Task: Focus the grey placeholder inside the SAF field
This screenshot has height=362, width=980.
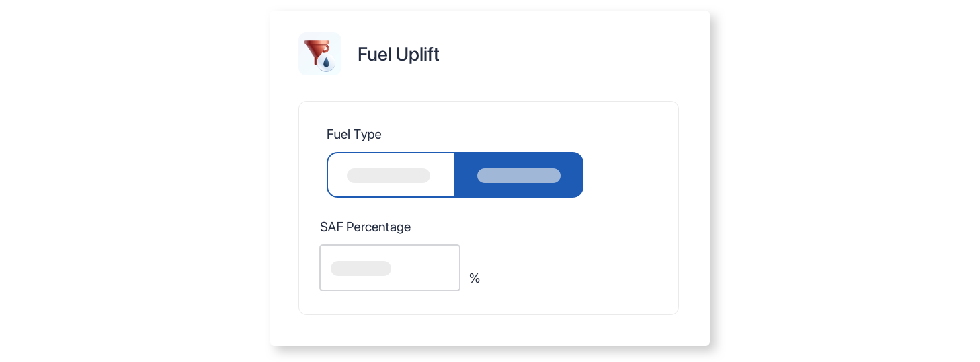Action: pos(361,268)
